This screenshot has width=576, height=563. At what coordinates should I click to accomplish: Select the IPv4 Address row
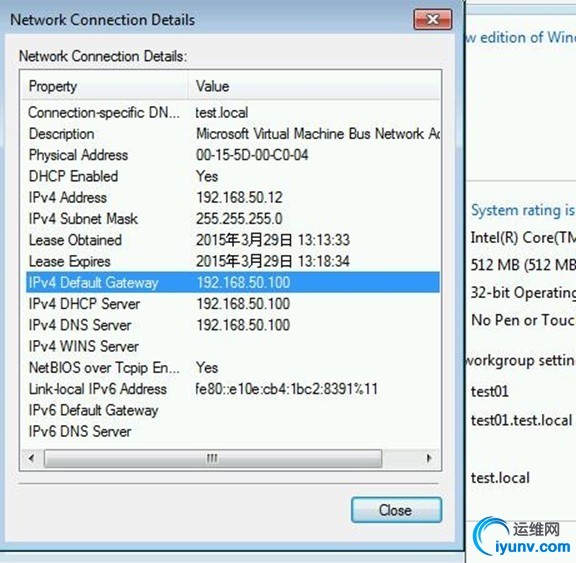click(233, 198)
